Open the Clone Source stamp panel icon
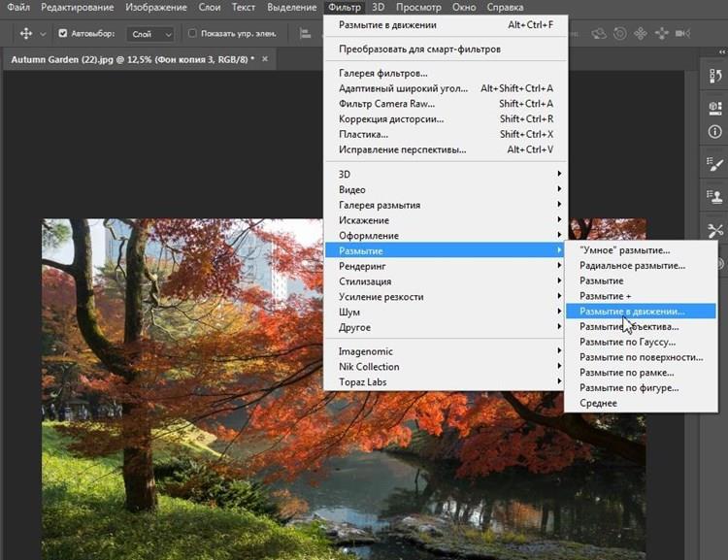 tap(715, 197)
